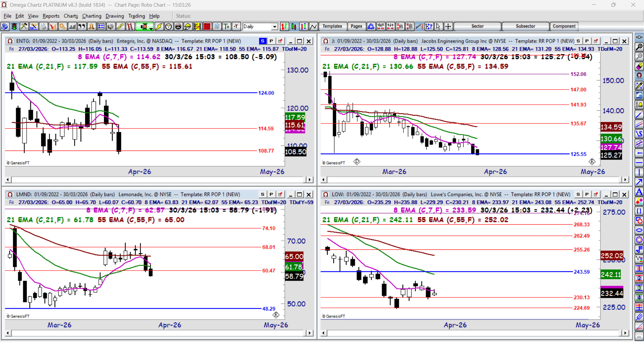Select the vertical line drawing tool
This screenshot has height=342, width=644.
pos(639,172)
